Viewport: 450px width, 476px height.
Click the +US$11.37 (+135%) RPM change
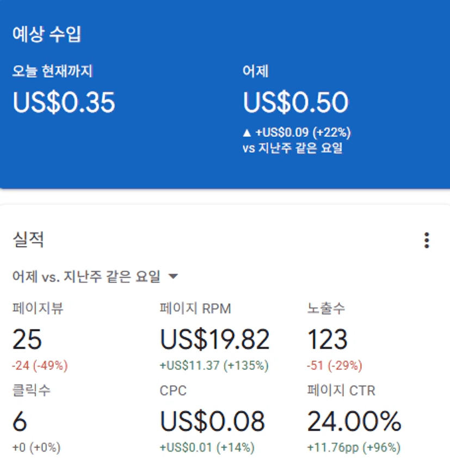(x=214, y=365)
